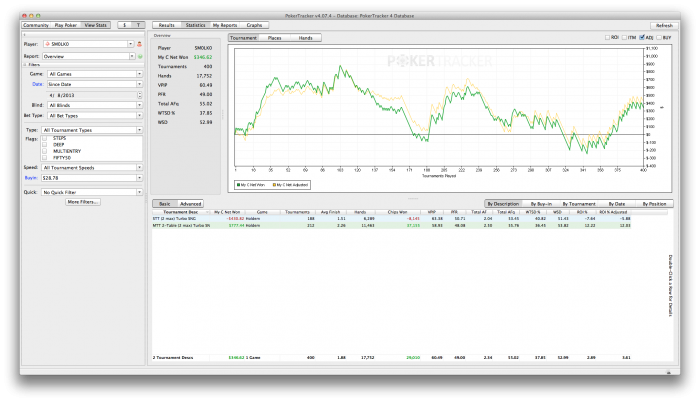Enable the DEEP flag checkbox
The width and height of the screenshot is (700, 402).
(x=45, y=145)
